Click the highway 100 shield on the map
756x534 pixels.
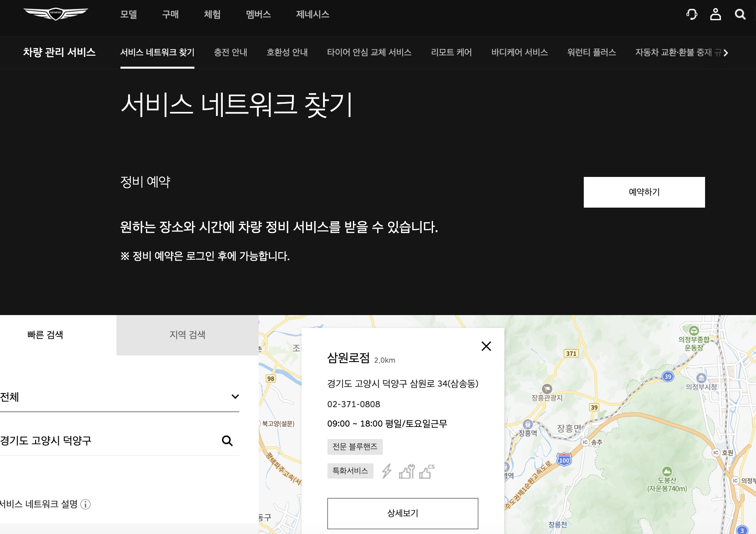(x=564, y=460)
